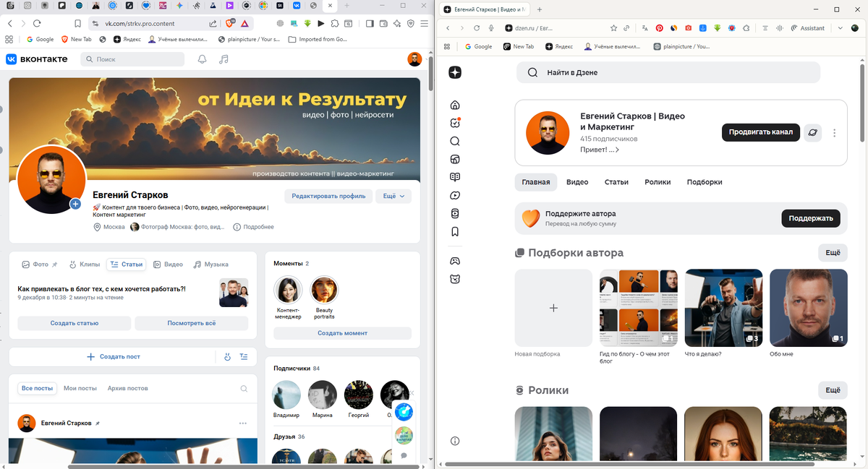Viewport: 868px width, 469px height.
Task: Click Поддержать button
Action: click(x=811, y=218)
